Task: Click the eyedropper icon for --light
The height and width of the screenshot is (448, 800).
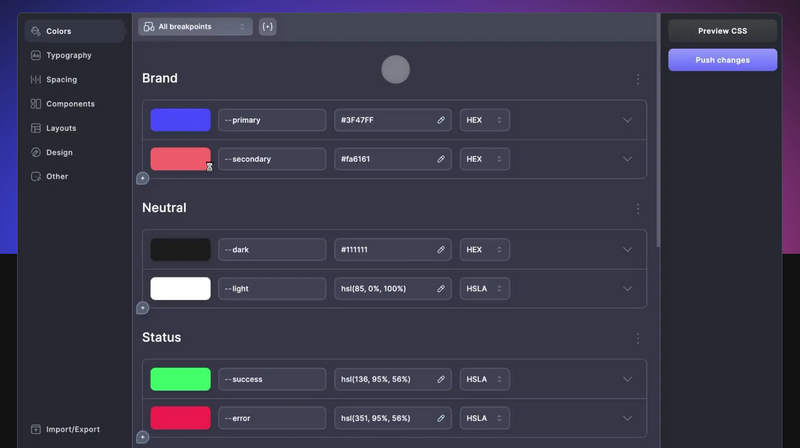Action: [x=441, y=289]
